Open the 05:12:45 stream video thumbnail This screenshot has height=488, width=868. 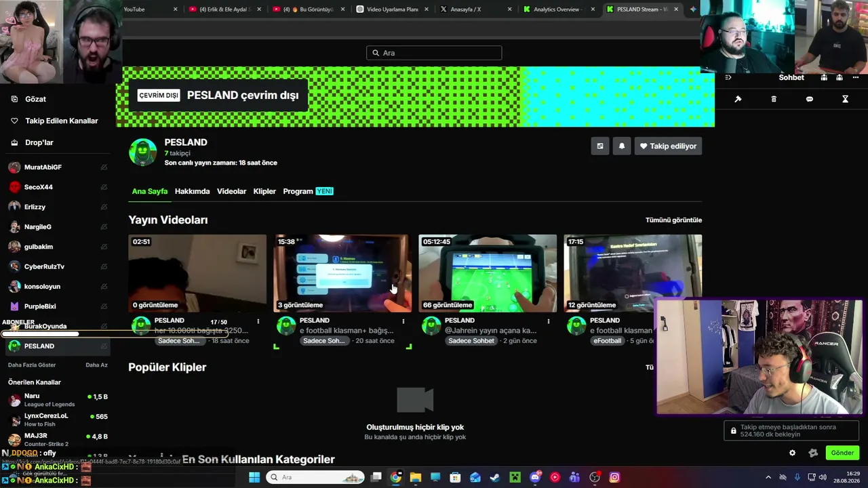(488, 273)
